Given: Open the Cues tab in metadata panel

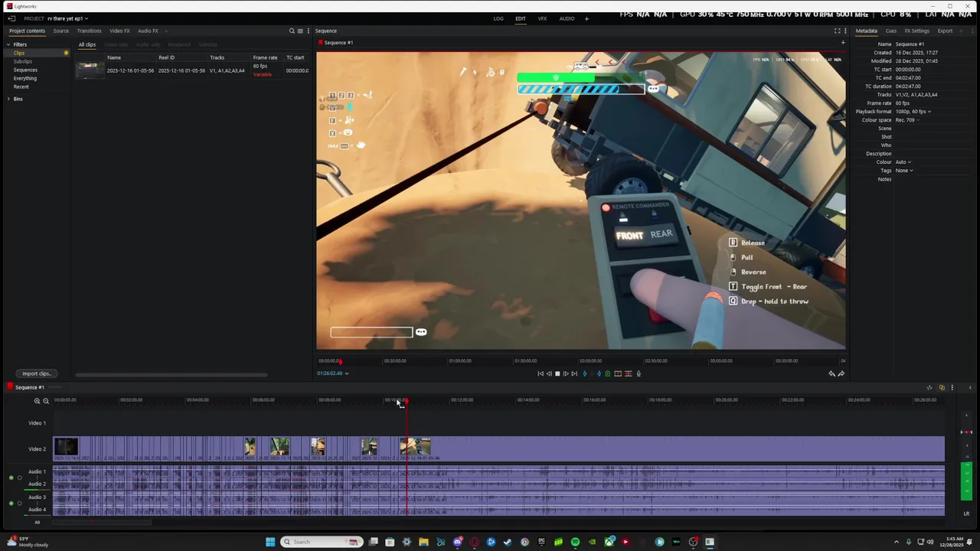Looking at the screenshot, I should pos(891,31).
